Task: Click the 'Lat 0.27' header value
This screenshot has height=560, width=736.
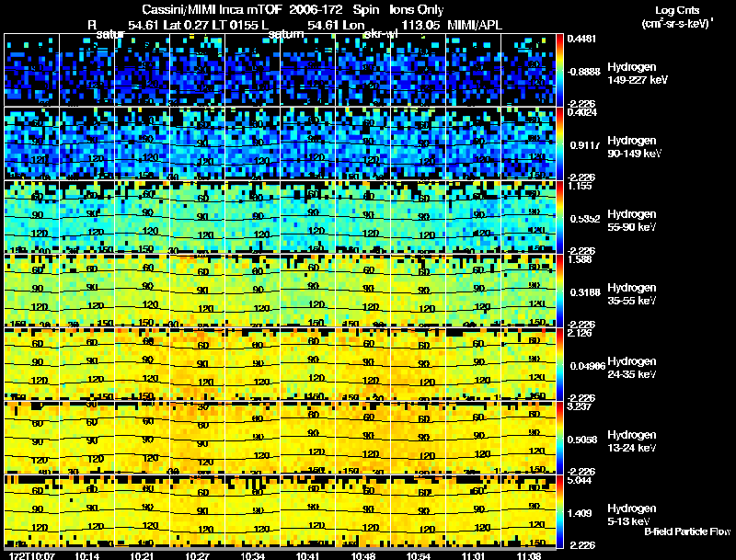Action: click(186, 25)
